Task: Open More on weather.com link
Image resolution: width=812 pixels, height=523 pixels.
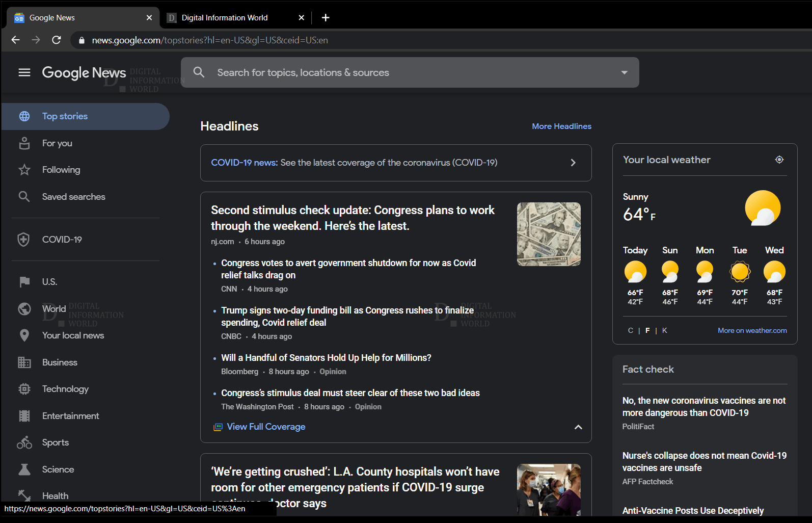Action: pyautogui.click(x=752, y=330)
